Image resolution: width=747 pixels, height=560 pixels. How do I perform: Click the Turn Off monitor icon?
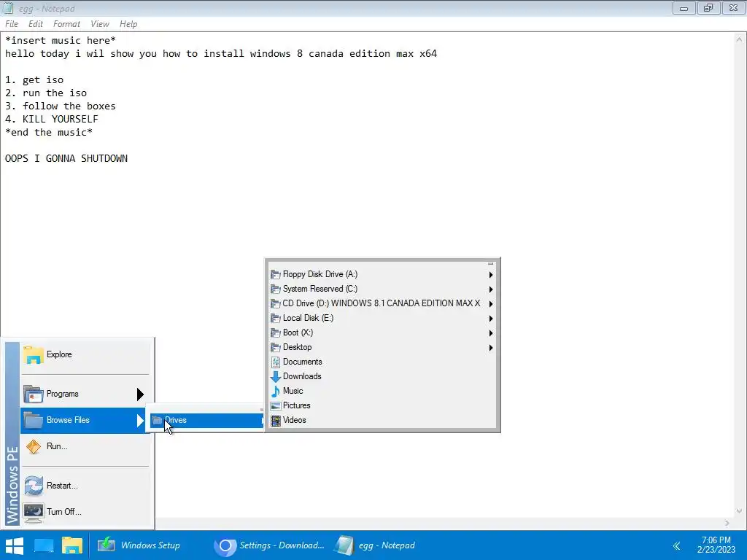[34, 513]
